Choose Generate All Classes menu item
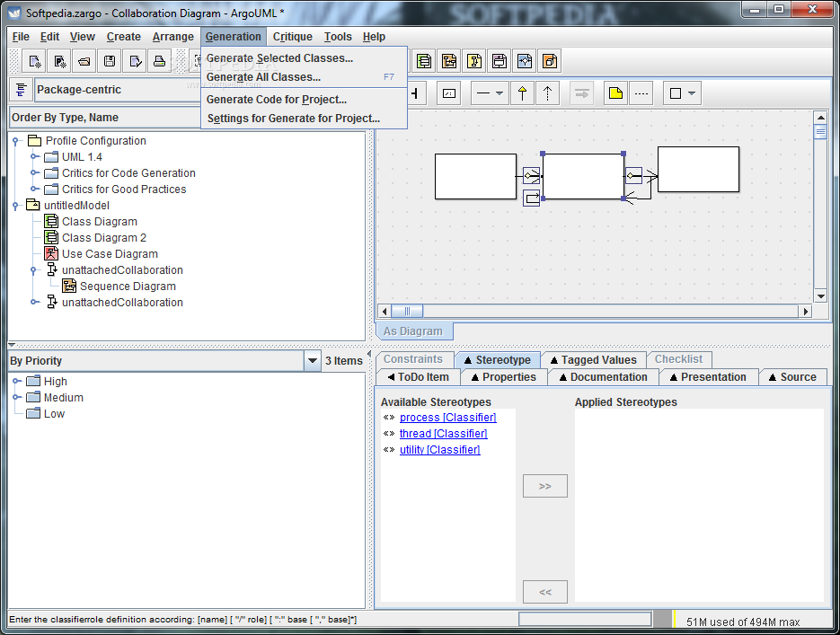Image resolution: width=840 pixels, height=635 pixels. 304,77
